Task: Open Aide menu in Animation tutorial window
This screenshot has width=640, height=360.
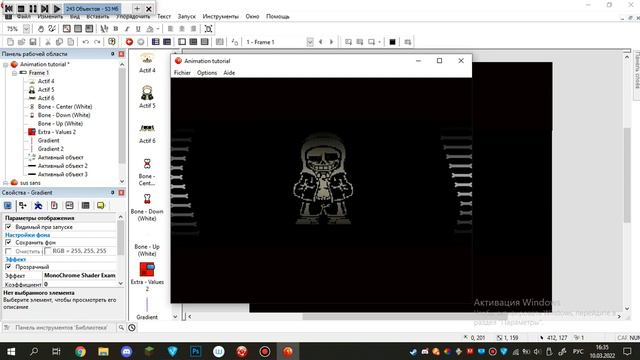Action: coord(229,73)
